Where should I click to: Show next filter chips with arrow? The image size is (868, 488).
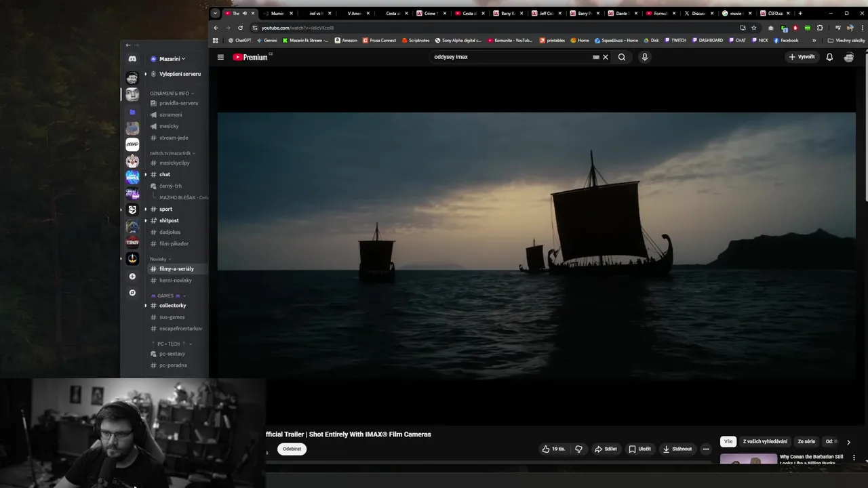[x=848, y=442]
